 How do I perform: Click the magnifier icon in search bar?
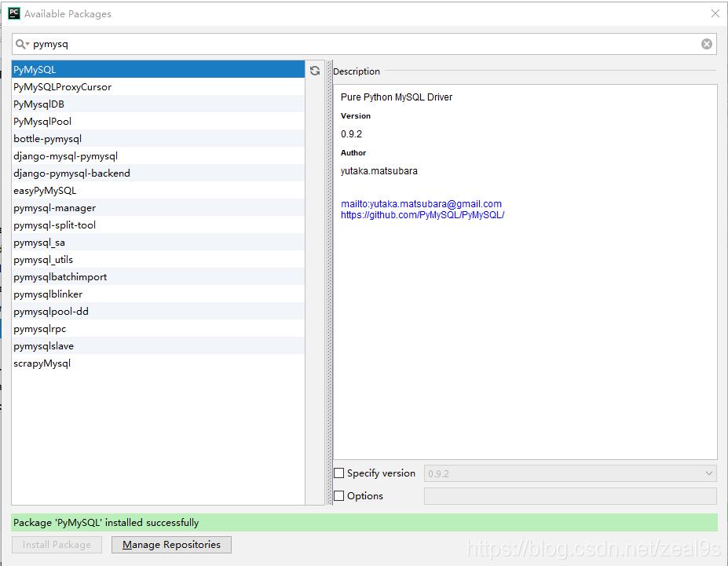tap(21, 43)
